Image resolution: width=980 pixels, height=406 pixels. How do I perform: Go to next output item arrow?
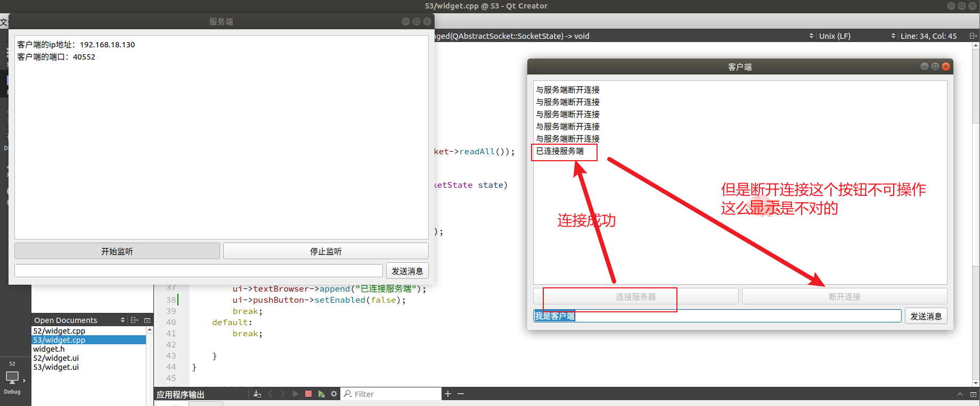(283, 394)
